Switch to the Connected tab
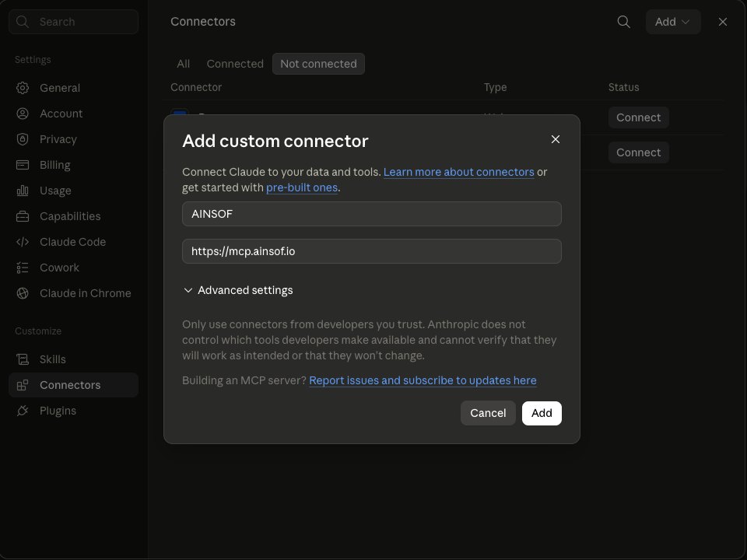The image size is (747, 560). 235,64
